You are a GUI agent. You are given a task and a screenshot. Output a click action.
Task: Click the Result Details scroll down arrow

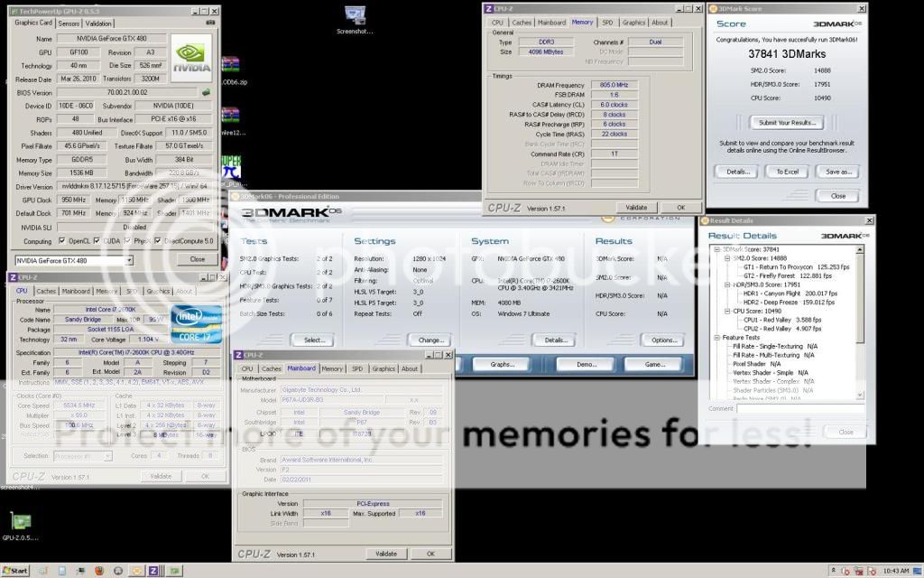coord(860,396)
